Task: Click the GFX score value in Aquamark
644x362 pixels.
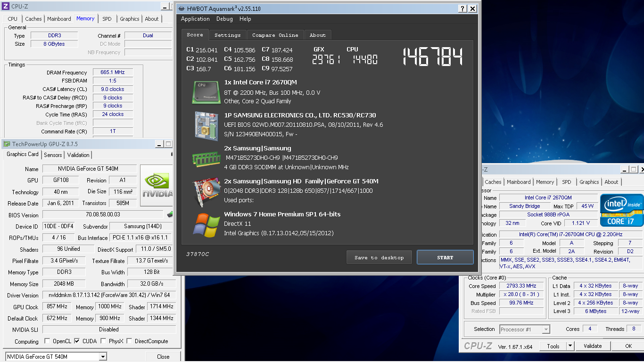Action: point(326,59)
